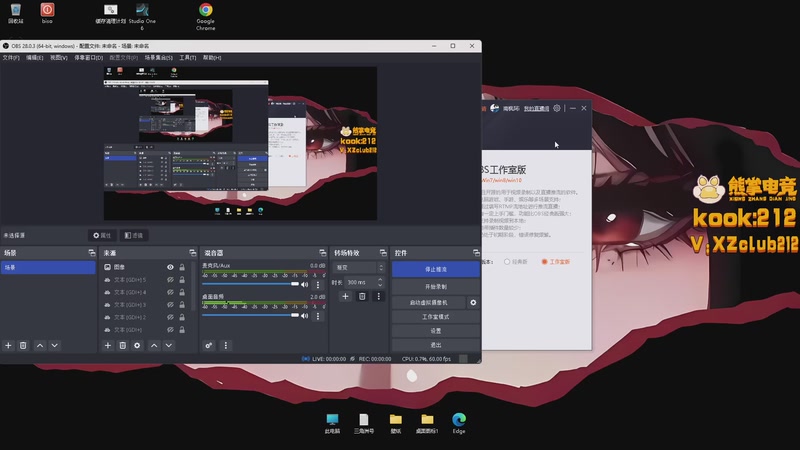
Task: Open source properties gear in the Sources toolbar
Action: coord(137,345)
